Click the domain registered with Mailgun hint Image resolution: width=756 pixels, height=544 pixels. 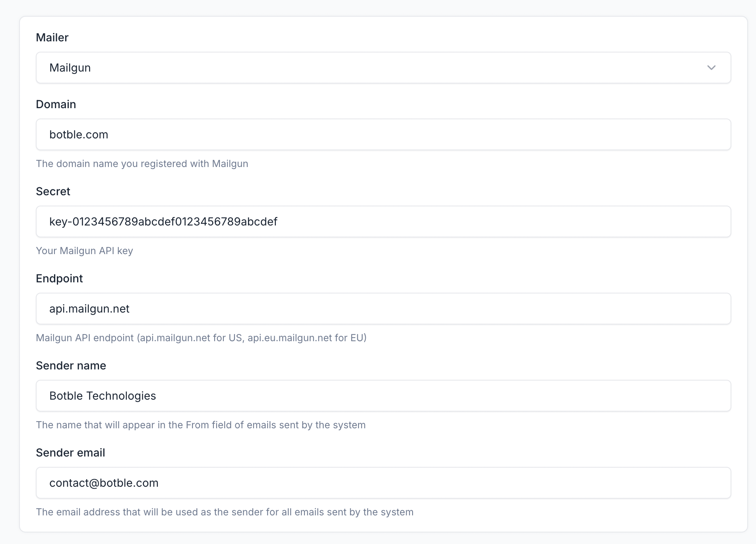coord(142,164)
